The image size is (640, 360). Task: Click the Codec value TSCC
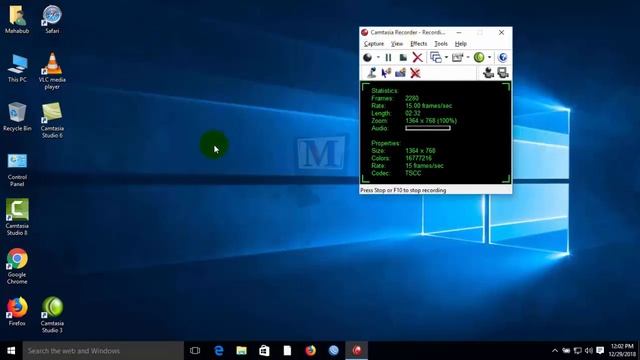point(413,173)
